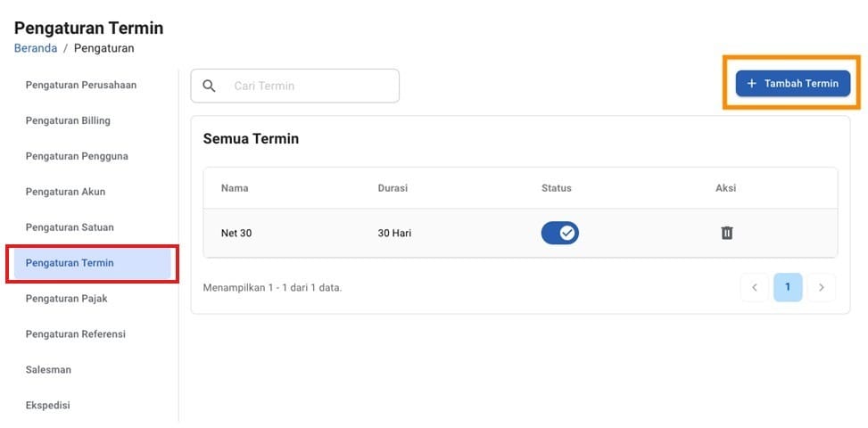Go to Pengaturan Satuan settings
Viewport: 868px width, 428px height.
[70, 227]
